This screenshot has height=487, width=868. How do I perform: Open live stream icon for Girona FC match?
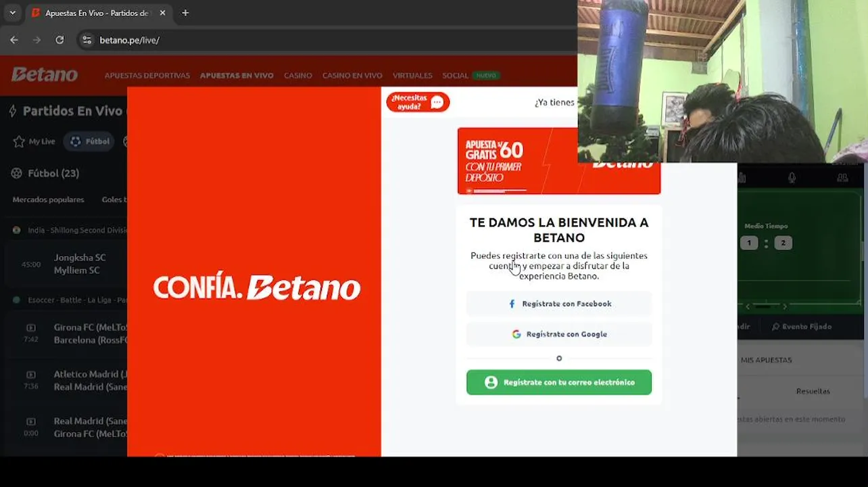[x=31, y=328]
